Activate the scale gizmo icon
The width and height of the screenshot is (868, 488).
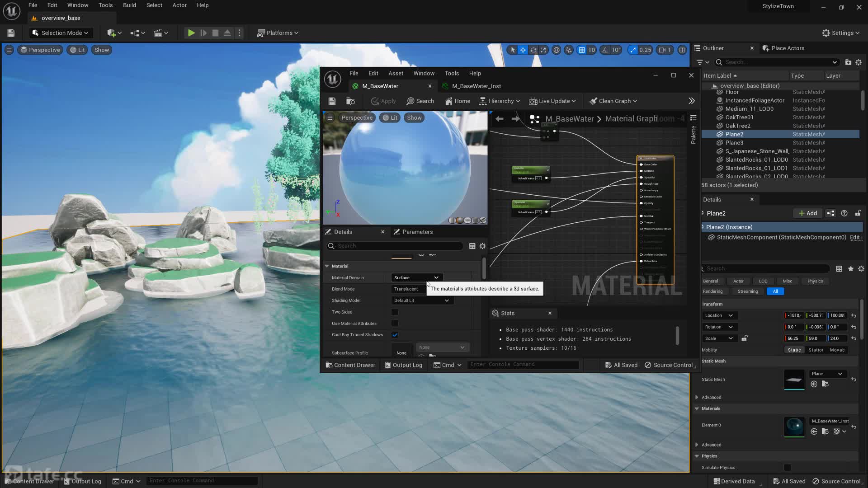coord(543,50)
